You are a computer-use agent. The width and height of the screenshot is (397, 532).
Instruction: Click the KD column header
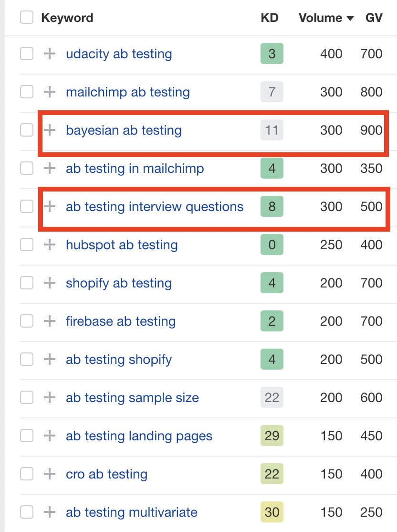(270, 18)
